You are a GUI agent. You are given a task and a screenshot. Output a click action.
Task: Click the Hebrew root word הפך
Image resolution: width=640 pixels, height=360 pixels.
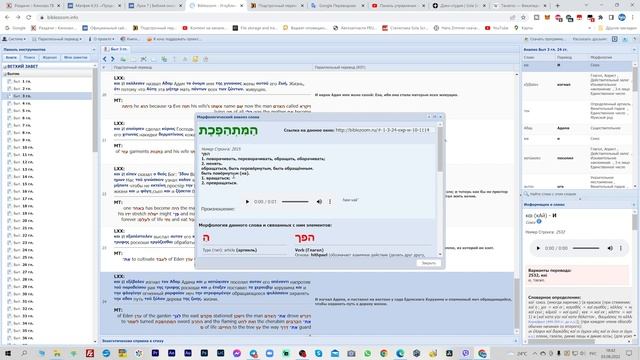pyautogui.click(x=304, y=238)
